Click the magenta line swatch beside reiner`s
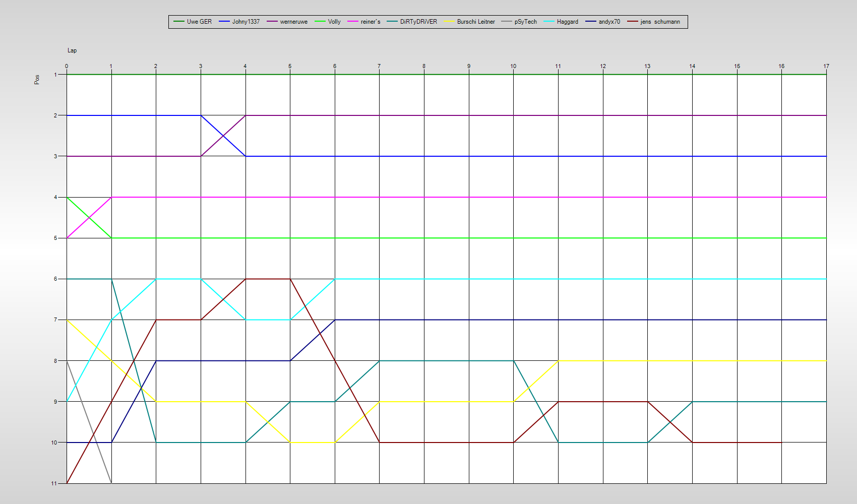857x504 pixels. 352,22
